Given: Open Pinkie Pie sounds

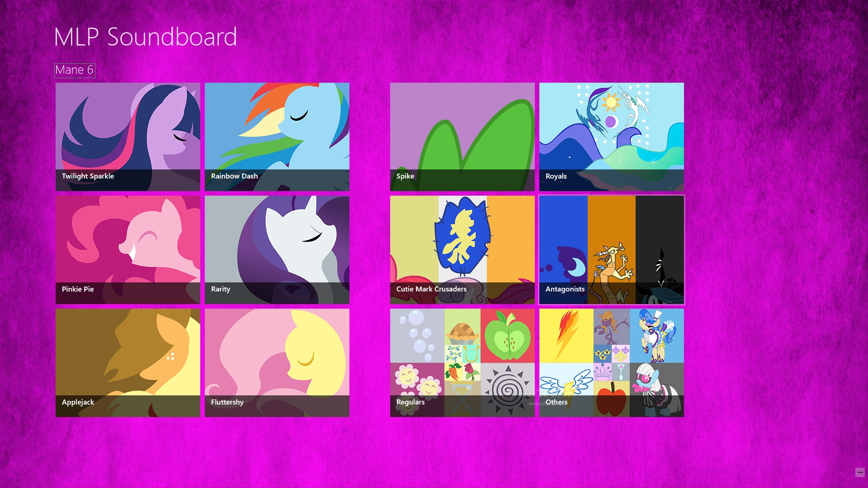Looking at the screenshot, I should [x=127, y=249].
